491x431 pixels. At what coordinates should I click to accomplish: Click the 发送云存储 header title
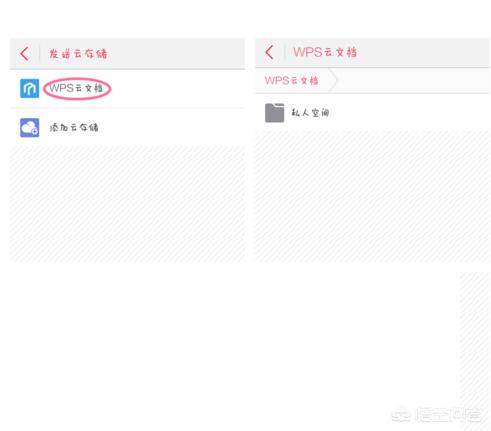[78, 54]
